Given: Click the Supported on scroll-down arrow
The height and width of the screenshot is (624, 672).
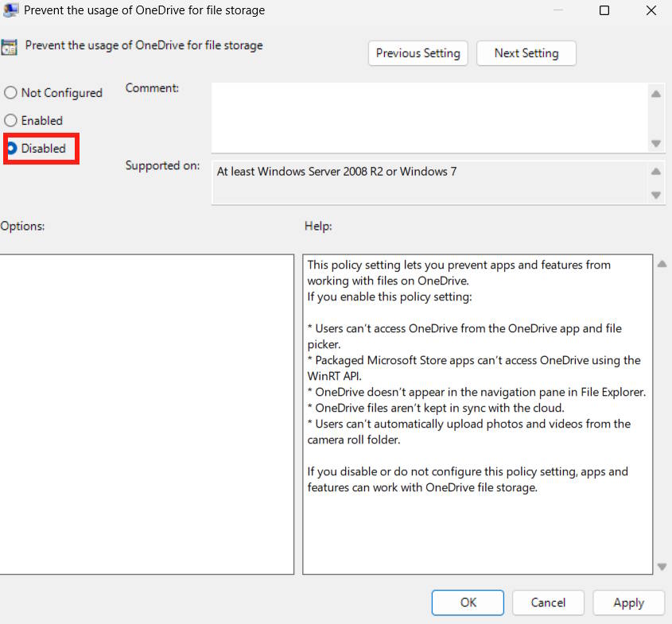Looking at the screenshot, I should point(656,194).
